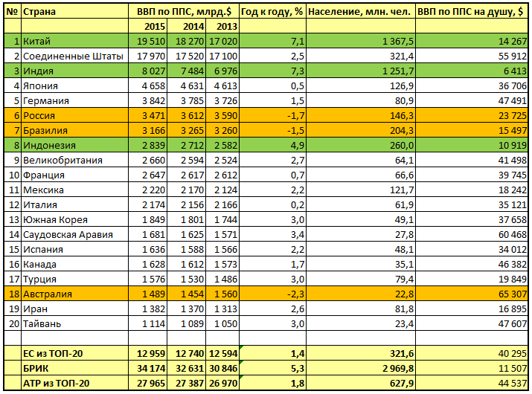
Task: Click United States per capita value 55 912
Action: pos(472,56)
